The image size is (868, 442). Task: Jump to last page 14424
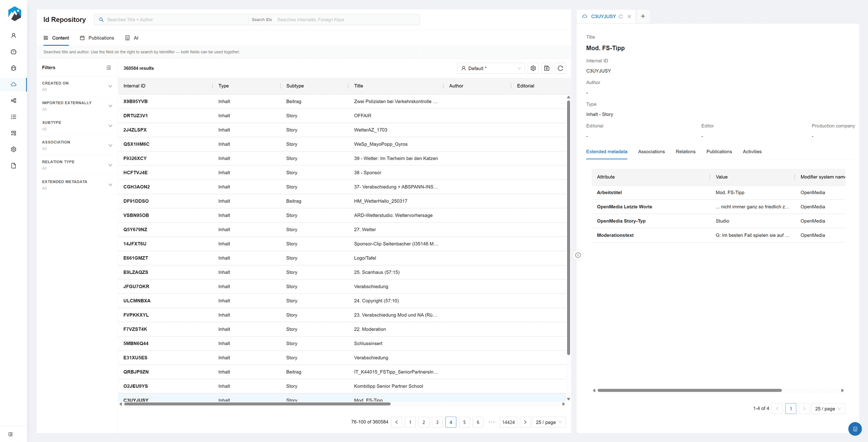(509, 422)
